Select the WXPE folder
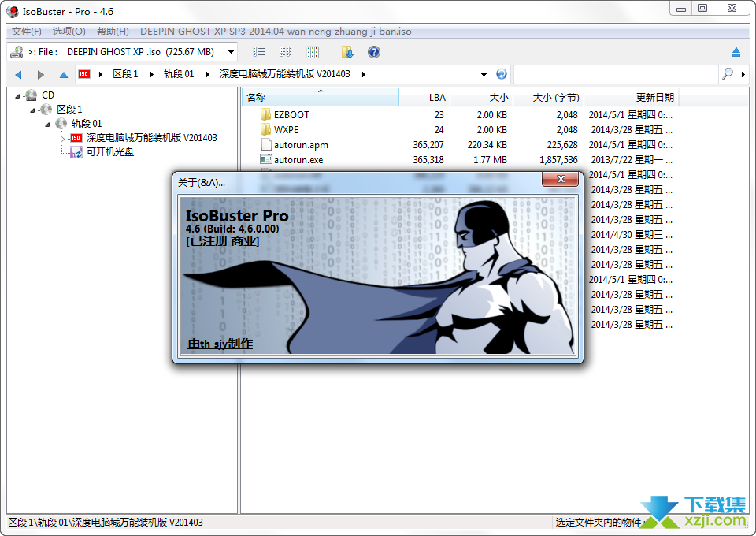This screenshot has width=756, height=536. click(286, 130)
